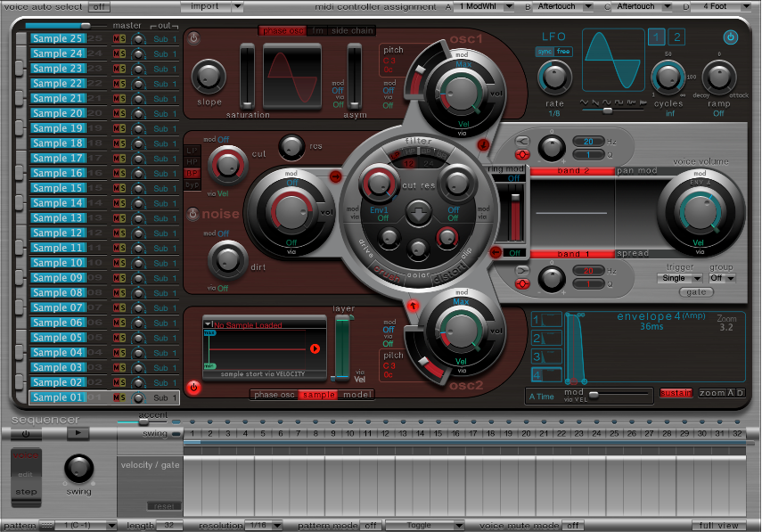This screenshot has height=532, width=762.
Task: Select LFO 1 button
Action: [x=656, y=37]
